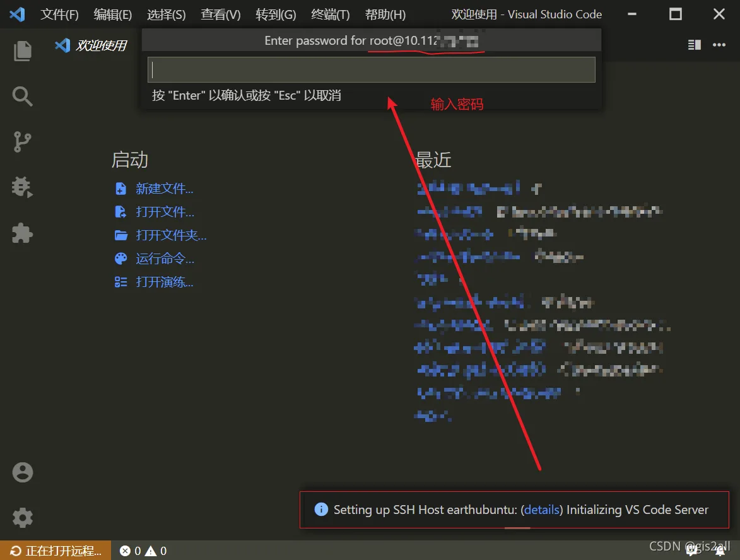Open the 文件(F) menu

coord(59,15)
